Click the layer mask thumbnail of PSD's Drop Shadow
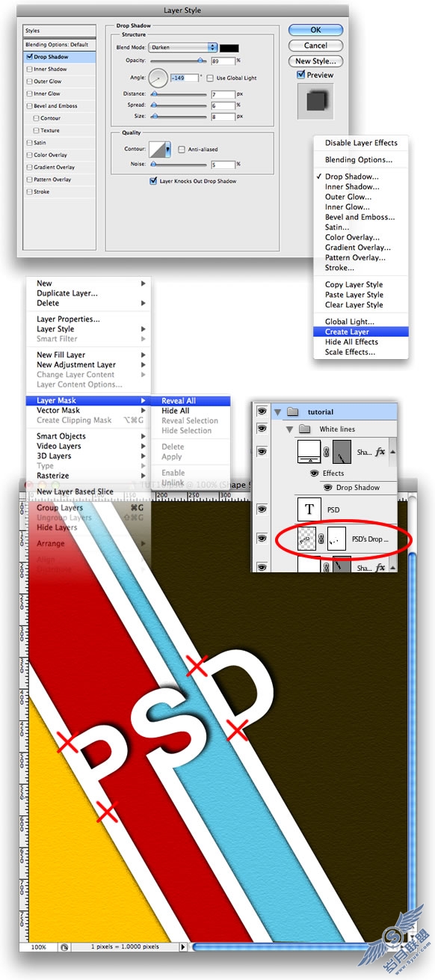 [x=338, y=539]
